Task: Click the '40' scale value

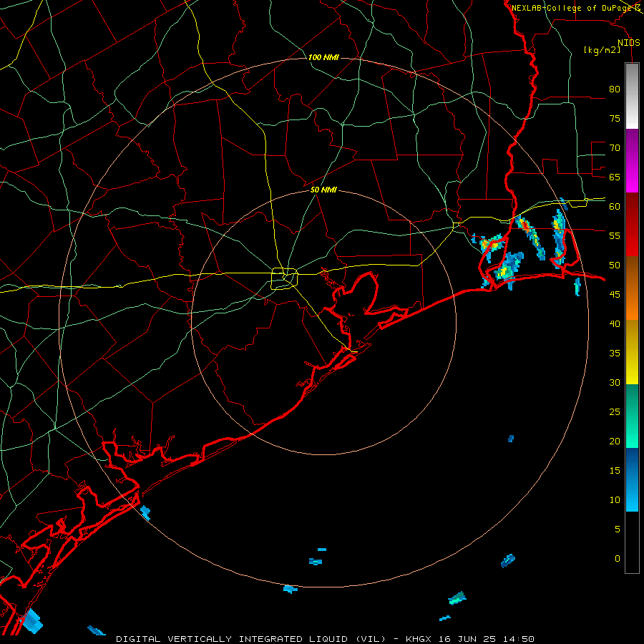Action: tap(615, 323)
